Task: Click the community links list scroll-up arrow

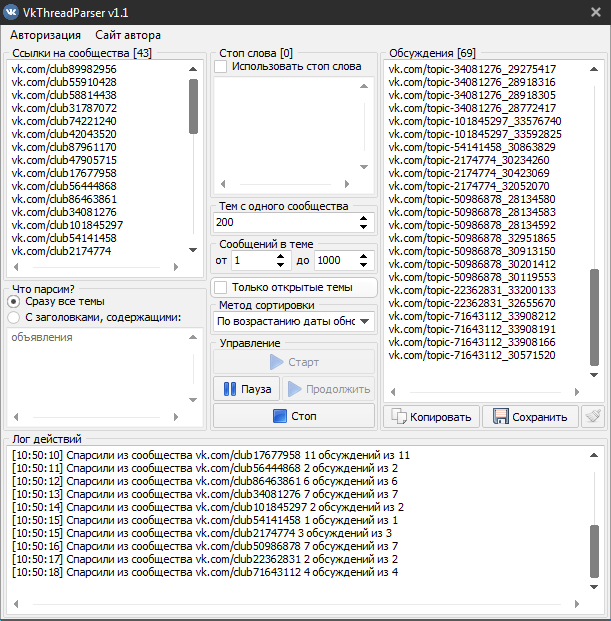Action: (193, 69)
